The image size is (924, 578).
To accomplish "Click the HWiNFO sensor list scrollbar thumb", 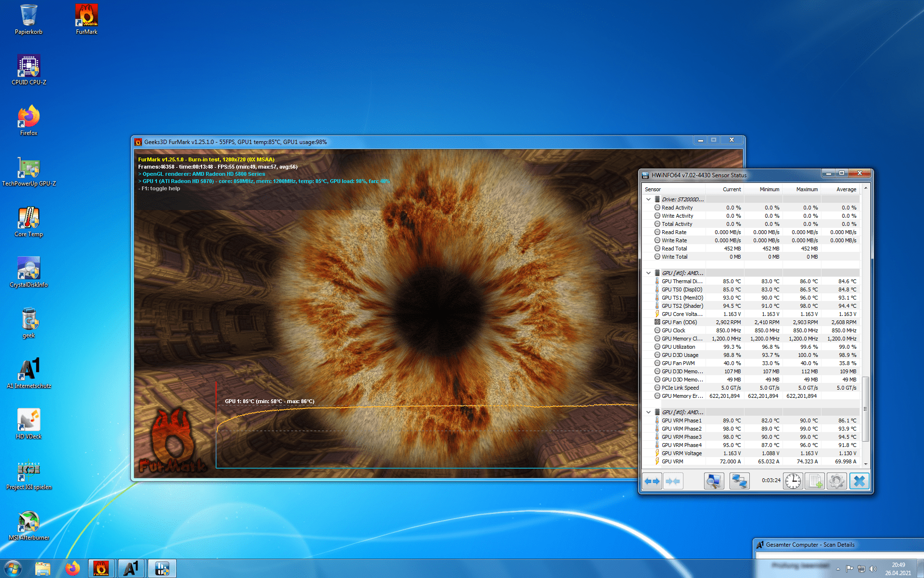I will point(865,409).
